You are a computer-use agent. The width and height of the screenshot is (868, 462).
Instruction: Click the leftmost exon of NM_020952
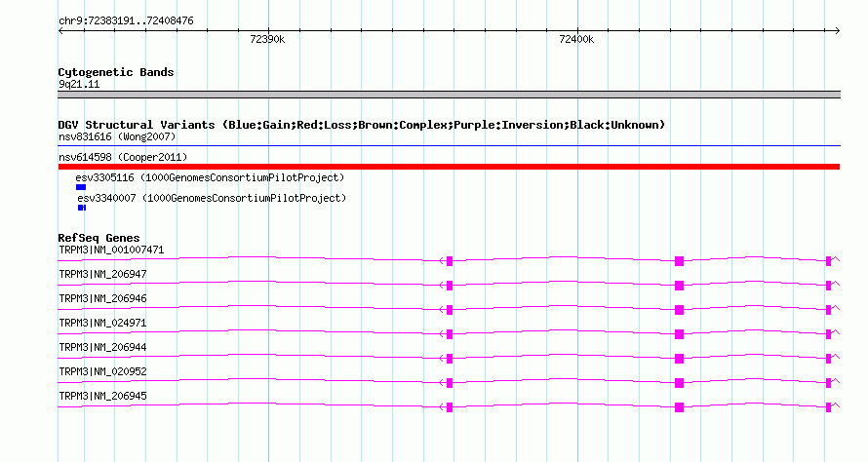point(450,383)
